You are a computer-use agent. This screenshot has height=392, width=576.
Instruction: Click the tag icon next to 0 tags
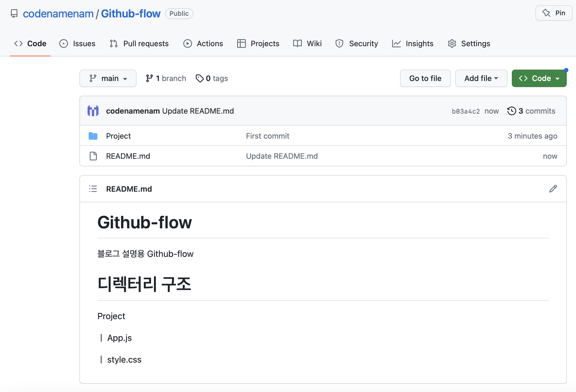click(200, 78)
